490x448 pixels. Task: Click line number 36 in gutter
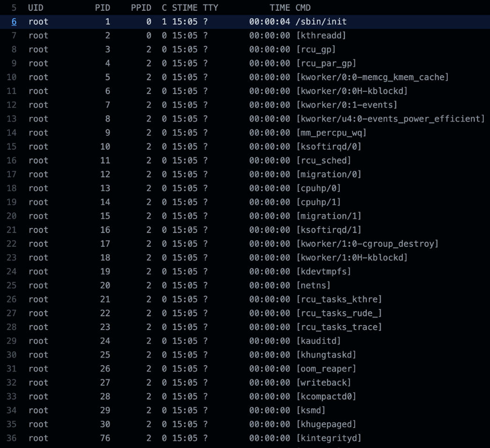pyautogui.click(x=12, y=438)
